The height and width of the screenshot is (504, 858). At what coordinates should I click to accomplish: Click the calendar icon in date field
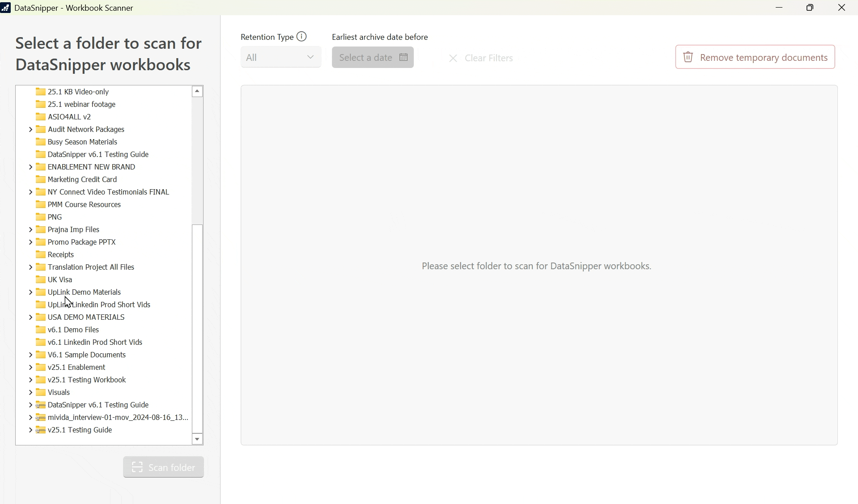[404, 57]
